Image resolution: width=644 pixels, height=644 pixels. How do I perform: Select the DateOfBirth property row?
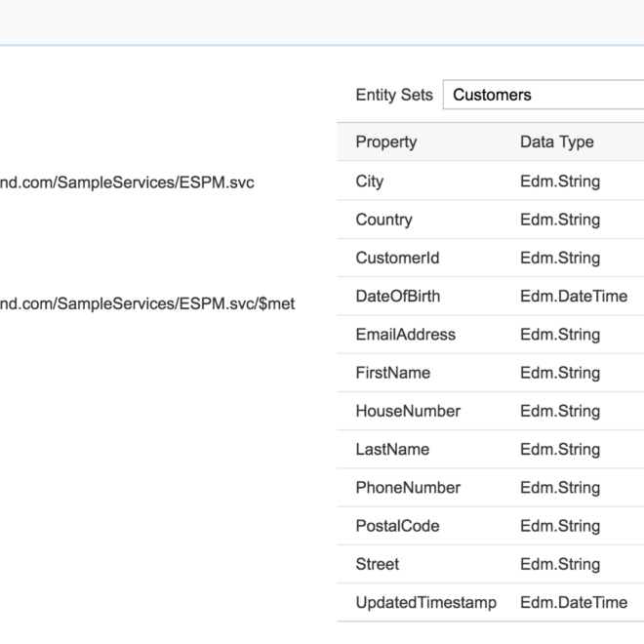491,296
